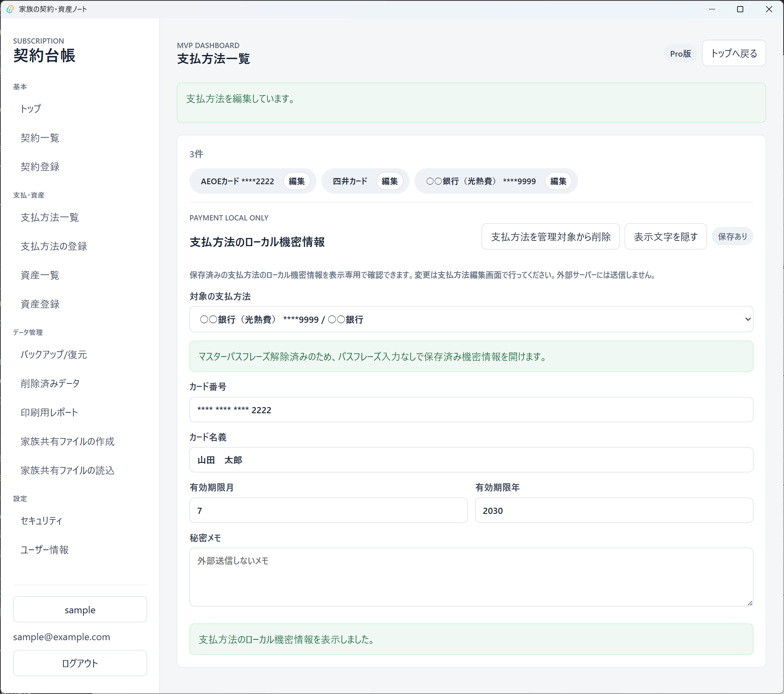
Task: Click the カード名義 field
Action: 471,460
